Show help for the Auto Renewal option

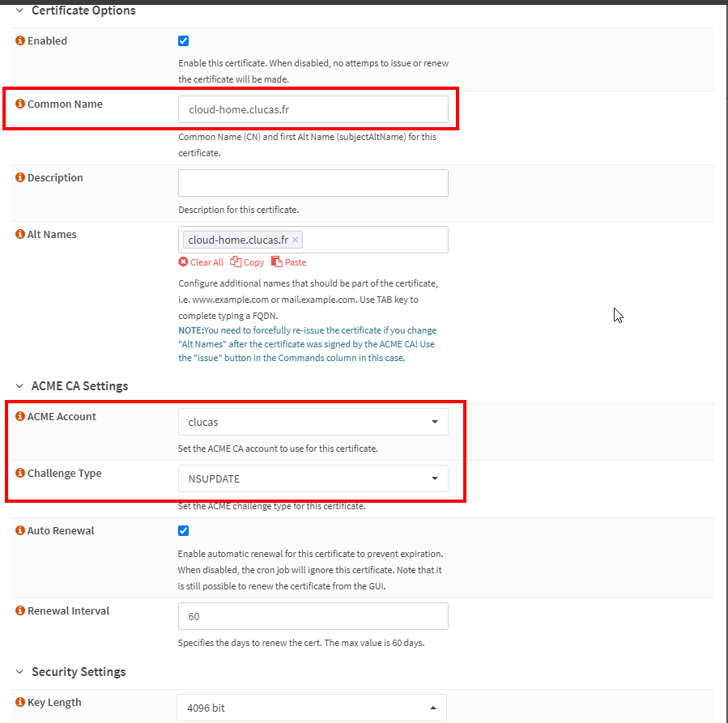(x=20, y=531)
